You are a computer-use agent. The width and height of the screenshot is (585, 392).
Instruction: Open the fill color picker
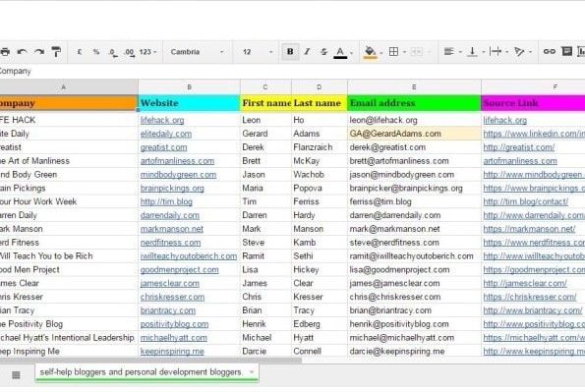[x=370, y=52]
